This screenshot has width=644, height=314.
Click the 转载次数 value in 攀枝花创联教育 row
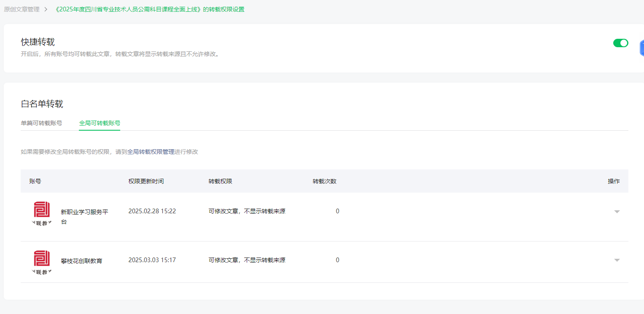pyautogui.click(x=337, y=260)
